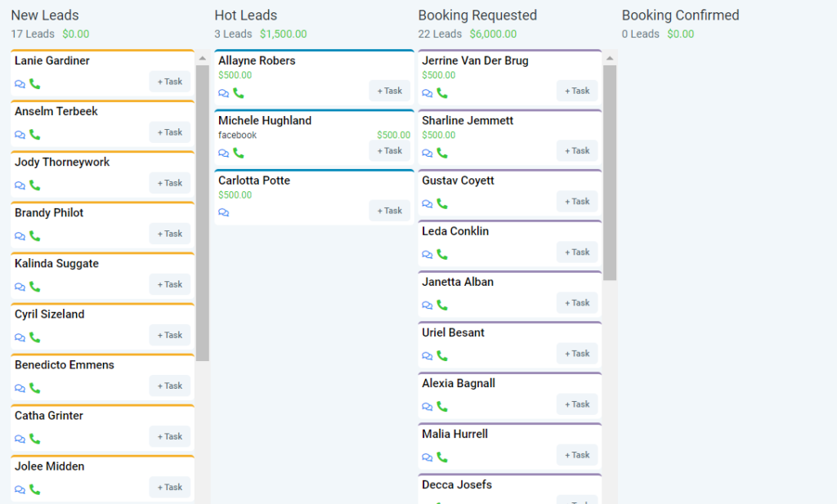This screenshot has width=837, height=504.
Task: Select the chat icon on Carlotta Potte's card
Action: 222,211
